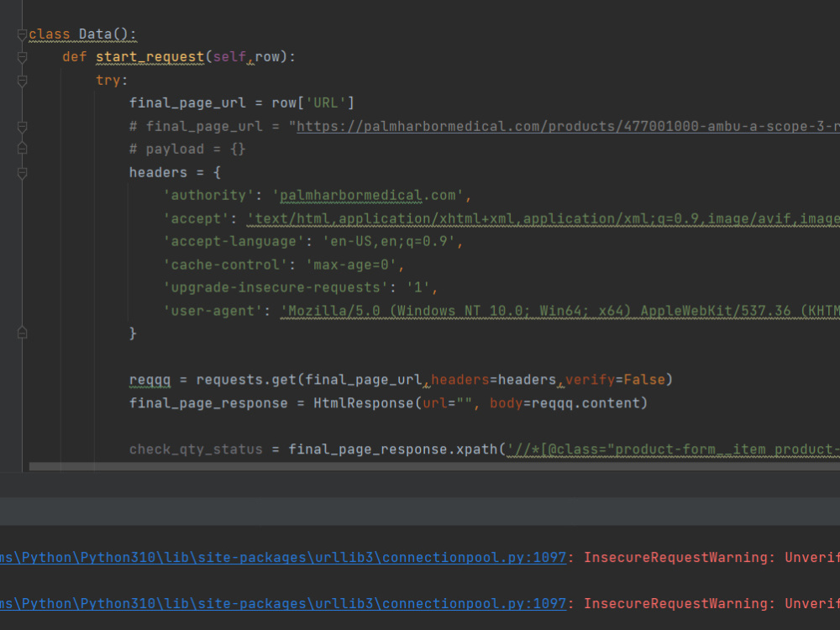Image resolution: width=840 pixels, height=630 pixels.
Task: Click first InsecureRequestWarning message in console
Action: click(712, 558)
